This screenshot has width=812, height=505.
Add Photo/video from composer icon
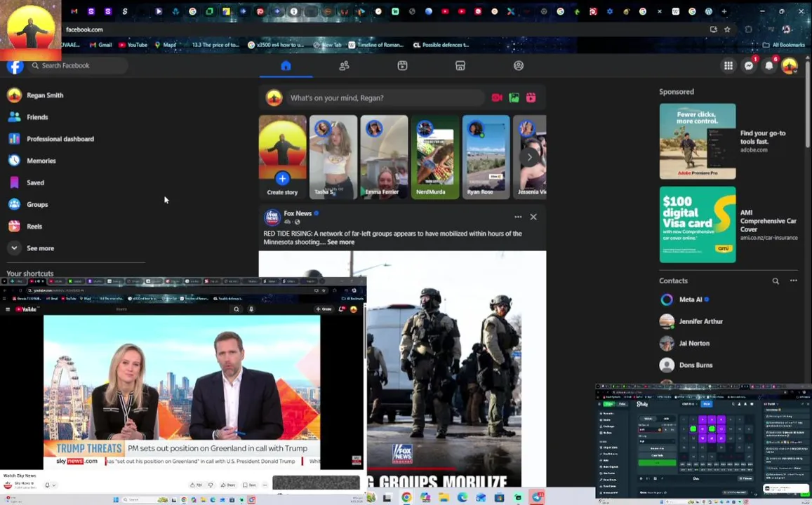coord(514,97)
